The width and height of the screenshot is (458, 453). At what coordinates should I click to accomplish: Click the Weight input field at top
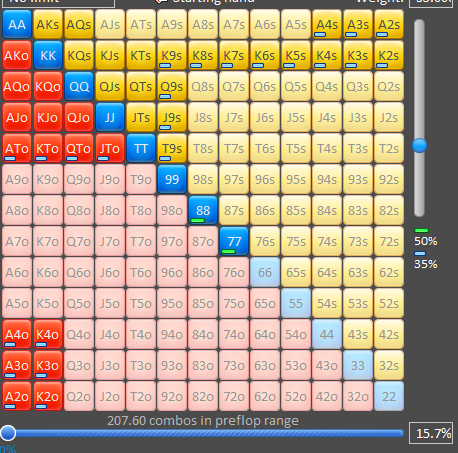[x=431, y=2]
